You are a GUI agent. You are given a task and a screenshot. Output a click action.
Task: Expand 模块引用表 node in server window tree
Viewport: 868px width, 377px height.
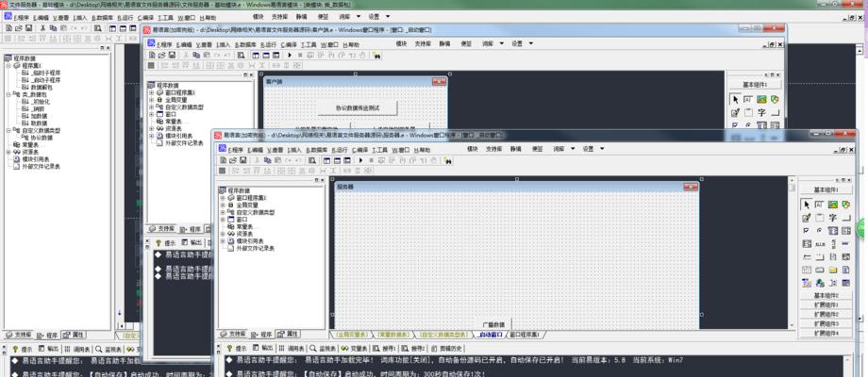click(x=223, y=241)
